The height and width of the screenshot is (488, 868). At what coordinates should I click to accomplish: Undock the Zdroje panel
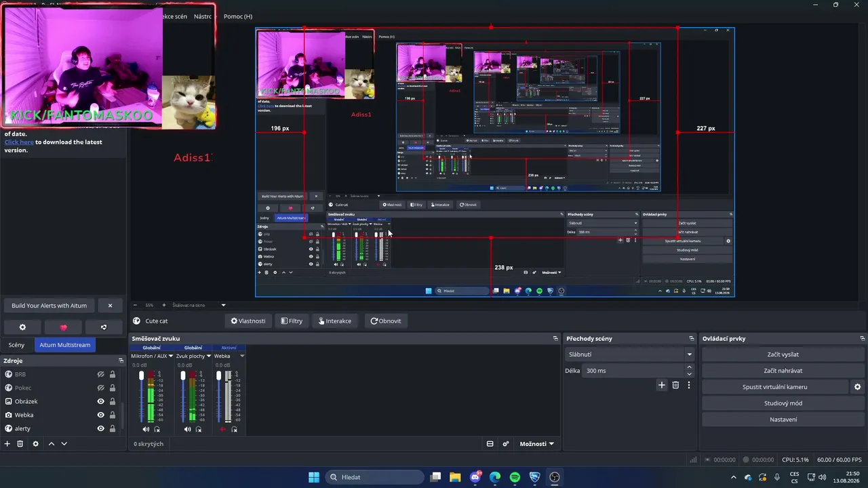(121, 361)
